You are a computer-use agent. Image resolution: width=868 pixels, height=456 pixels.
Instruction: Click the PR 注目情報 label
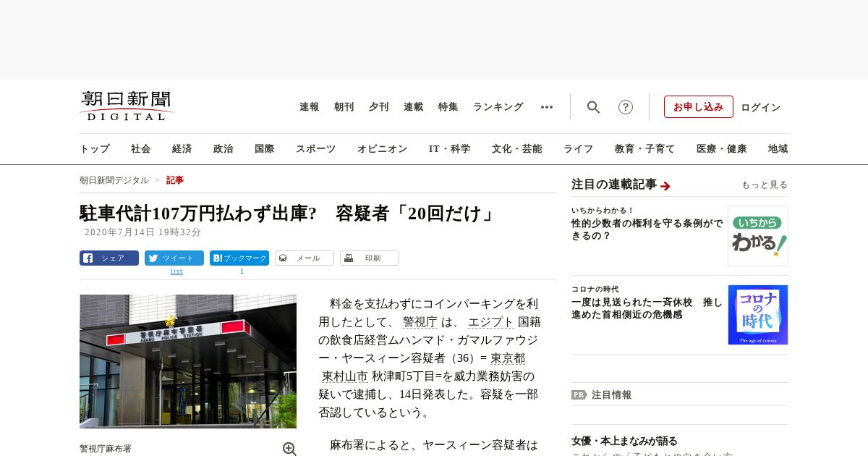pyautogui.click(x=602, y=395)
